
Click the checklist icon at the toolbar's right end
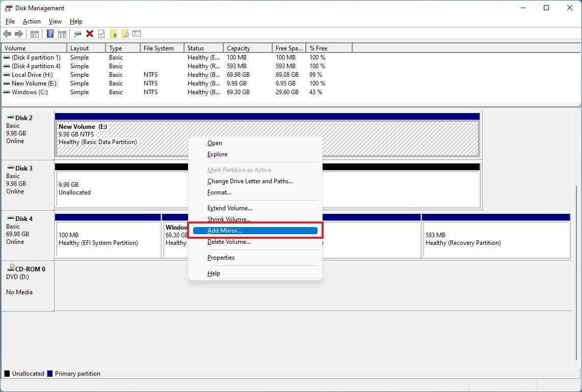coord(136,34)
